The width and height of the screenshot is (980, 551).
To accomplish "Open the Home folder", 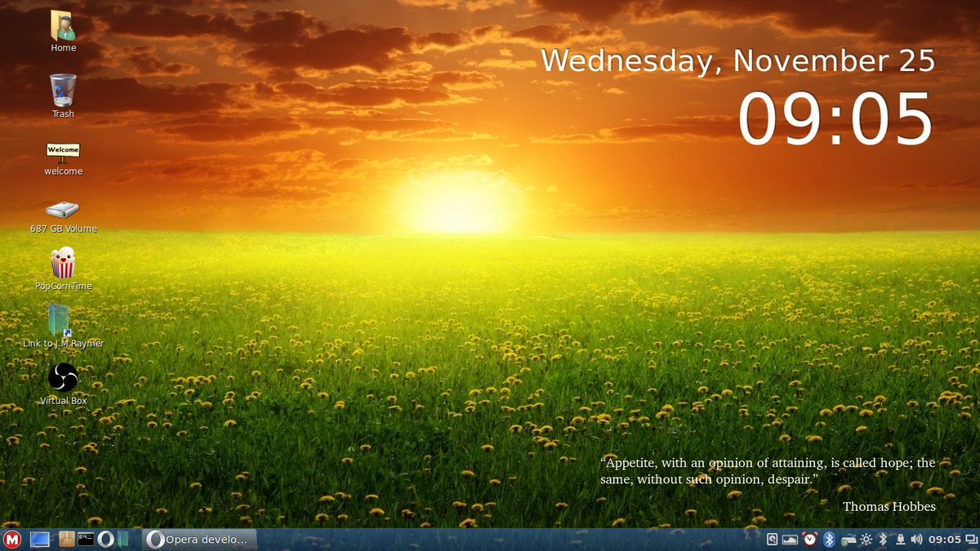I will (x=63, y=29).
